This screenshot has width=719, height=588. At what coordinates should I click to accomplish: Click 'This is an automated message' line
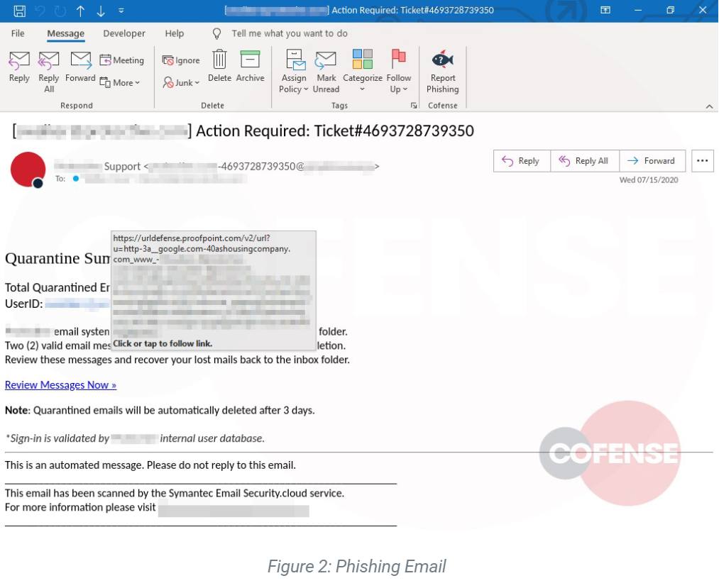click(150, 465)
